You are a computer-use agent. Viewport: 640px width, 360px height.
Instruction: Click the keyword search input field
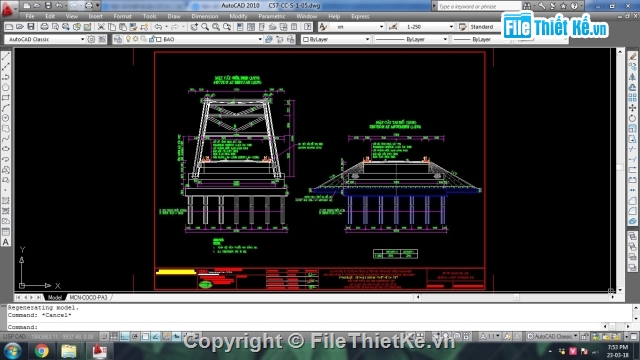[x=479, y=6]
